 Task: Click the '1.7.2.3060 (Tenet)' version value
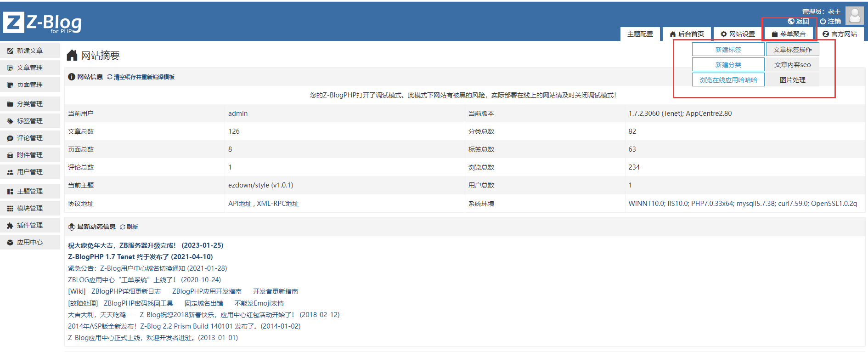[680, 114]
